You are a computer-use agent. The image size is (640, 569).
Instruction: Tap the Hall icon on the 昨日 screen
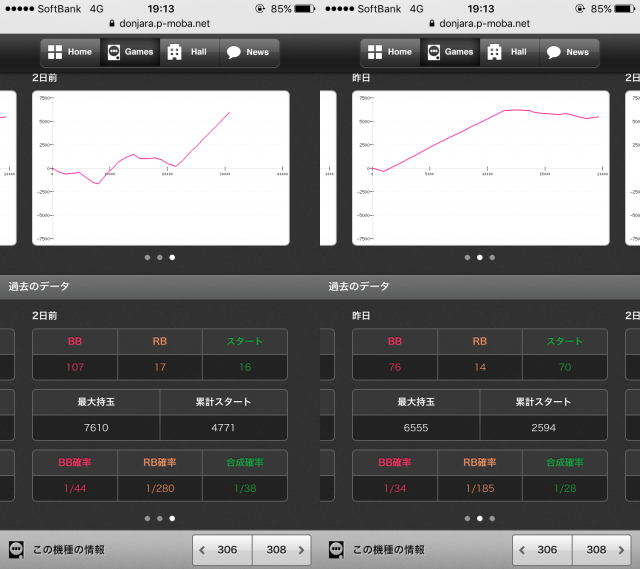pyautogui.click(x=495, y=52)
